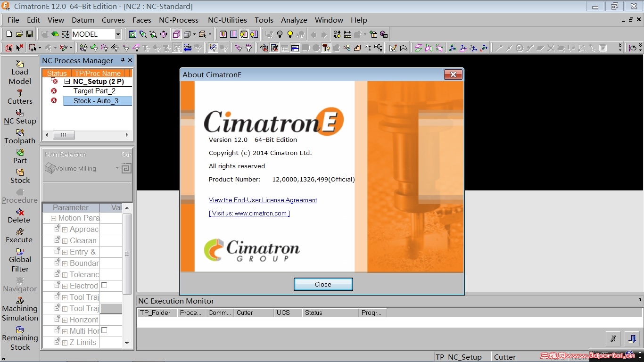Collapse the NC_Setup (2 P) tree node
Viewport: 644px width, 362px height.
click(x=67, y=82)
